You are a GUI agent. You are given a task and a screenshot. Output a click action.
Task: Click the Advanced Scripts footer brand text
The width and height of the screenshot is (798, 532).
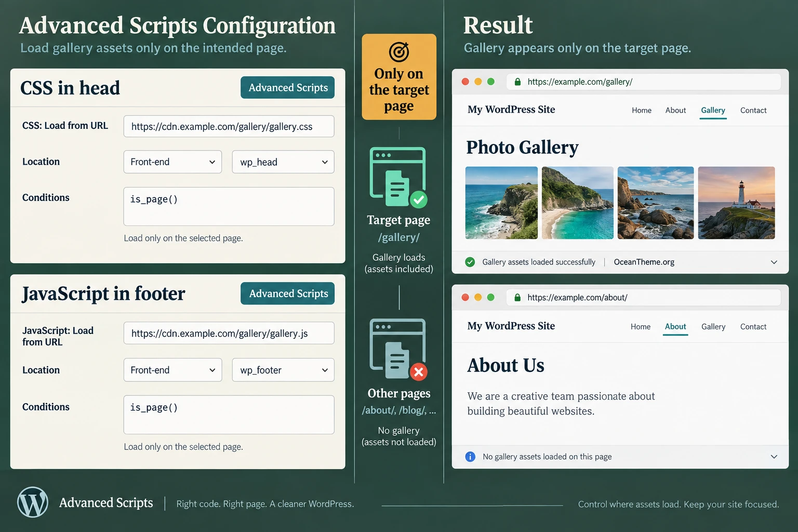click(106, 503)
